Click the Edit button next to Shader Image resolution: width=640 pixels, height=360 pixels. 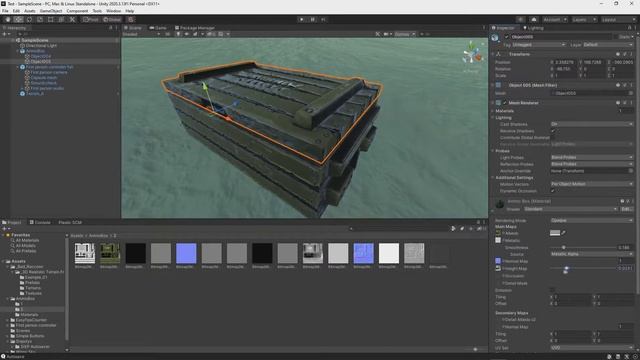[626, 209]
